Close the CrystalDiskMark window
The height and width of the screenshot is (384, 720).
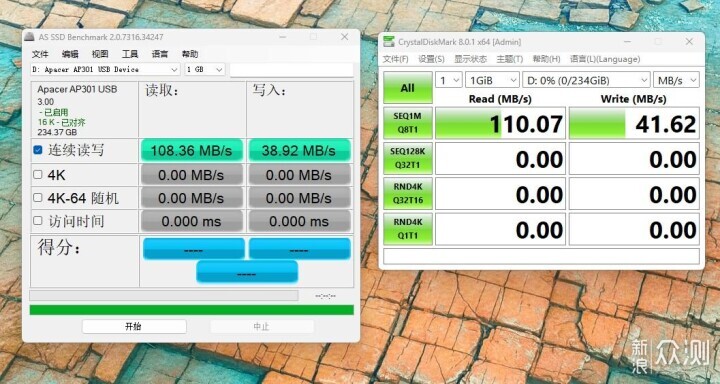[689, 42]
